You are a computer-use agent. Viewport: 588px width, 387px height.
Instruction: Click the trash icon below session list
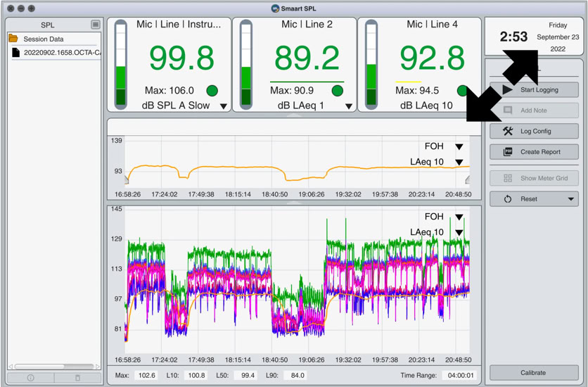[77, 378]
